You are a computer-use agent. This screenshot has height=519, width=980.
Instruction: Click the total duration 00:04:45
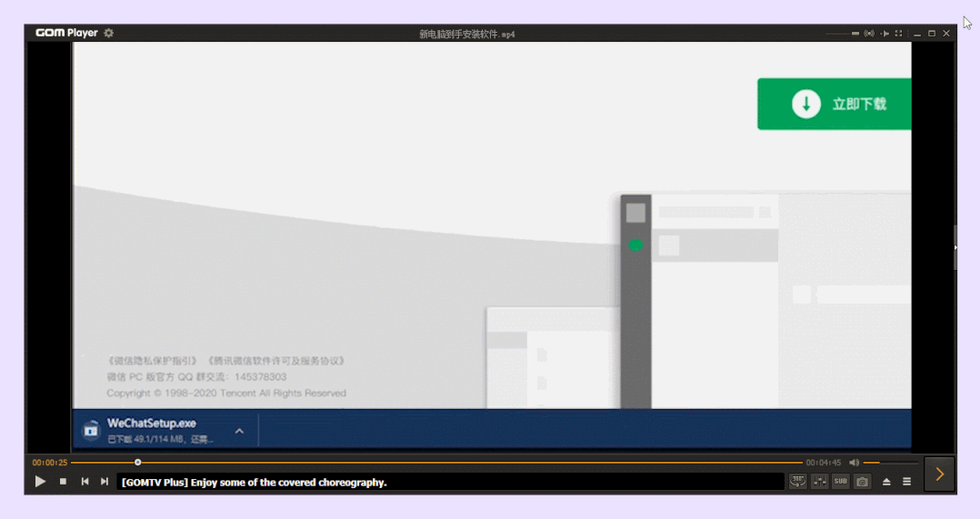coord(823,463)
